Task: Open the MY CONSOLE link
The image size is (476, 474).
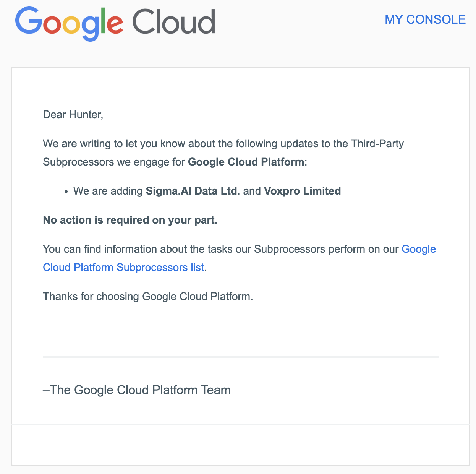Action: point(425,19)
